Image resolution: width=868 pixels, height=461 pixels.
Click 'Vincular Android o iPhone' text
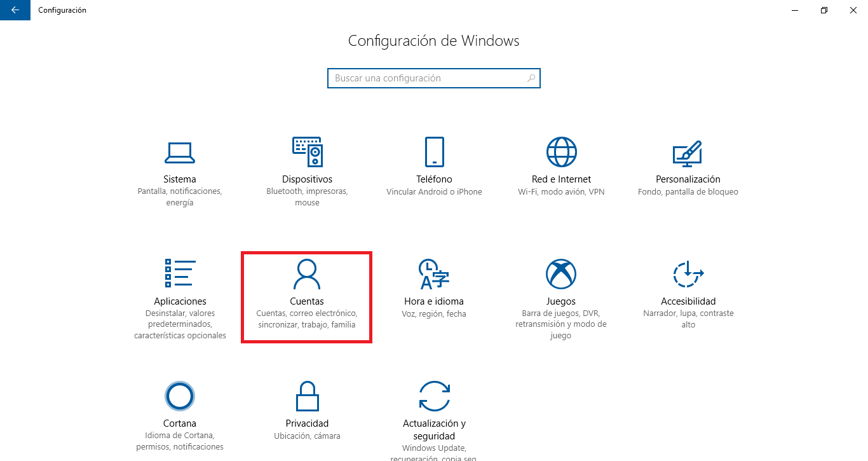434,192
